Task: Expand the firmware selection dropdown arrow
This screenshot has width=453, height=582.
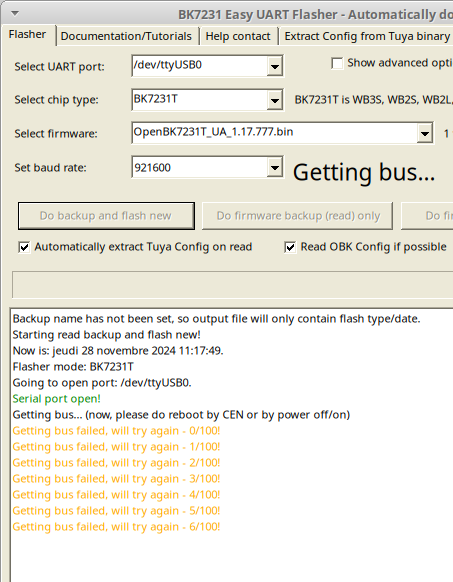Action: click(425, 133)
